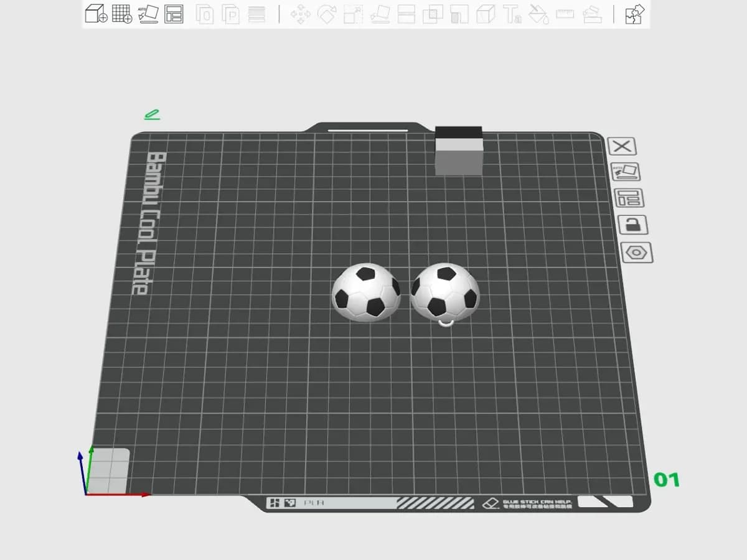This screenshot has height=560, width=747.
Task: Switch to Assembly view puzzle icon
Action: click(634, 14)
